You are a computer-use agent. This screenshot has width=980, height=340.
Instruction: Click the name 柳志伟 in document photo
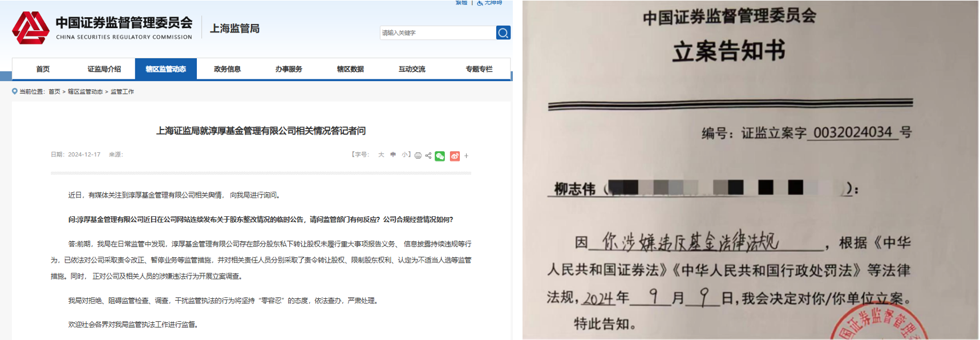click(575, 189)
